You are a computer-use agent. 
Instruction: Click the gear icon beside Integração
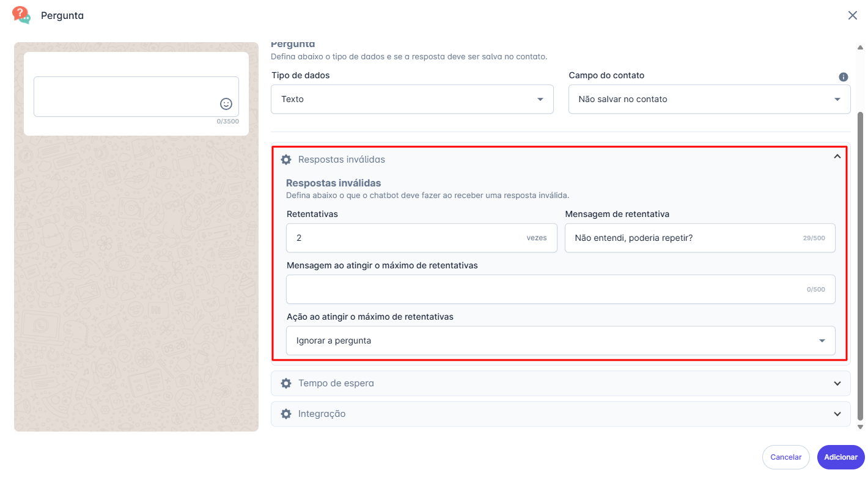[286, 414]
